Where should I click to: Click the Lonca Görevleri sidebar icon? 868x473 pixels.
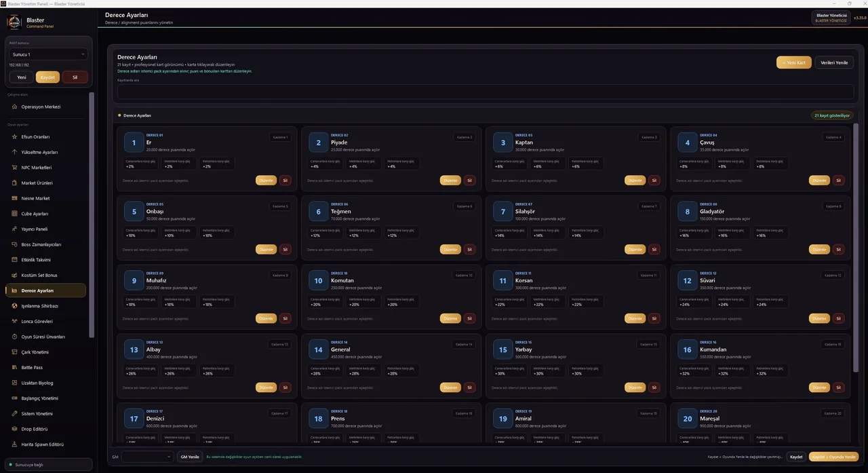pos(14,321)
